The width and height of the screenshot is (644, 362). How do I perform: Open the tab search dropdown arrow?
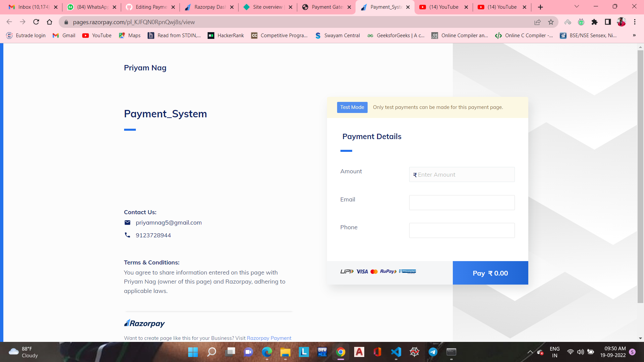tap(576, 7)
